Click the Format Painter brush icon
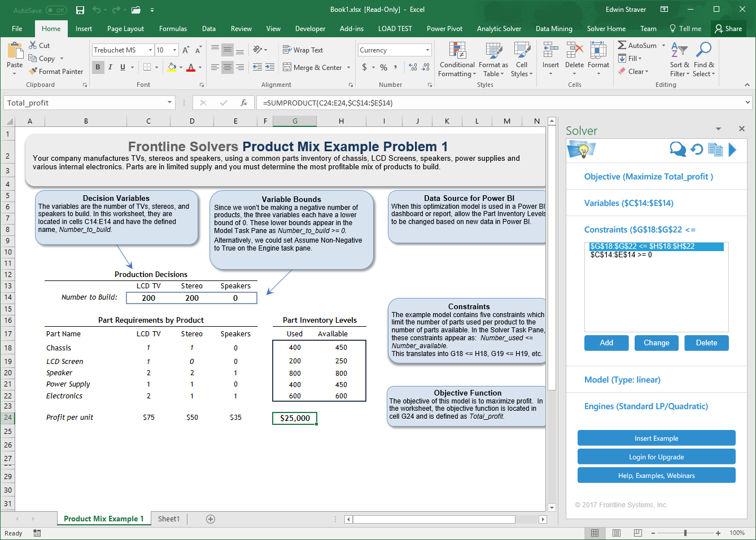The width and height of the screenshot is (756, 540). click(x=33, y=72)
